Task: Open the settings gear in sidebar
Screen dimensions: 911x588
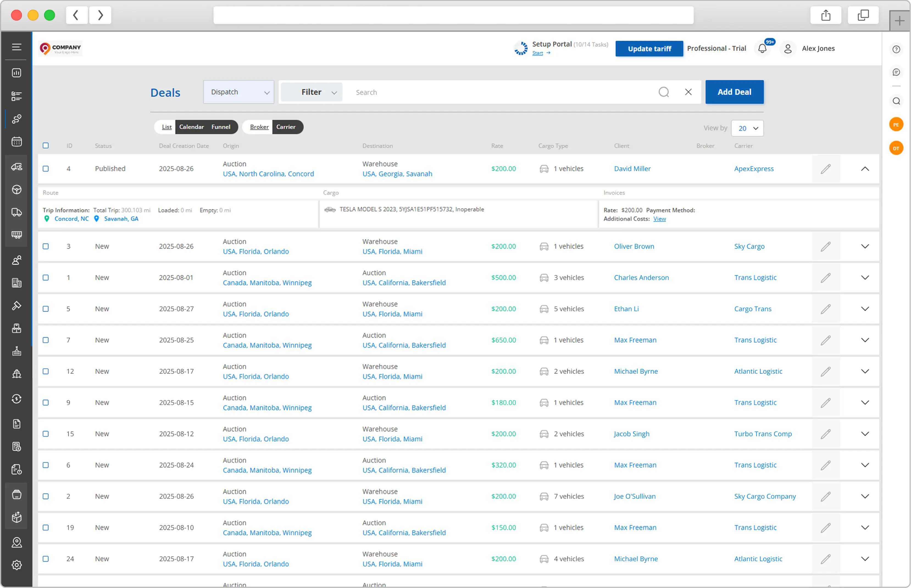Action: 16,565
